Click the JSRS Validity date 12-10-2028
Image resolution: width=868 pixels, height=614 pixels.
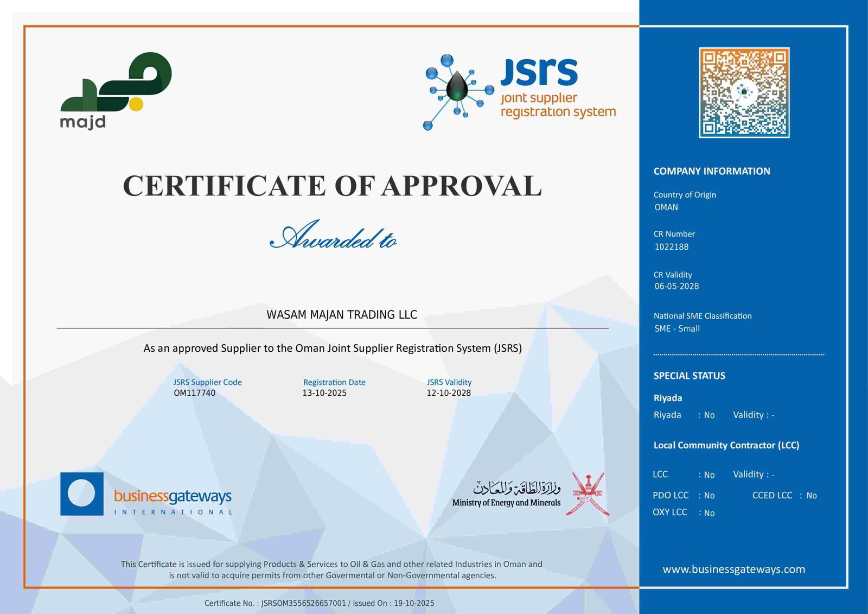click(x=449, y=393)
